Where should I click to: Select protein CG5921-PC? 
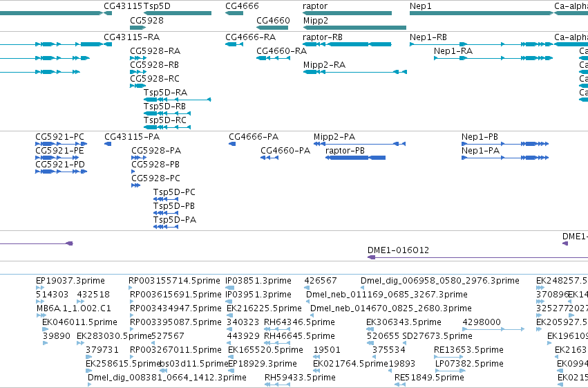tap(61, 144)
